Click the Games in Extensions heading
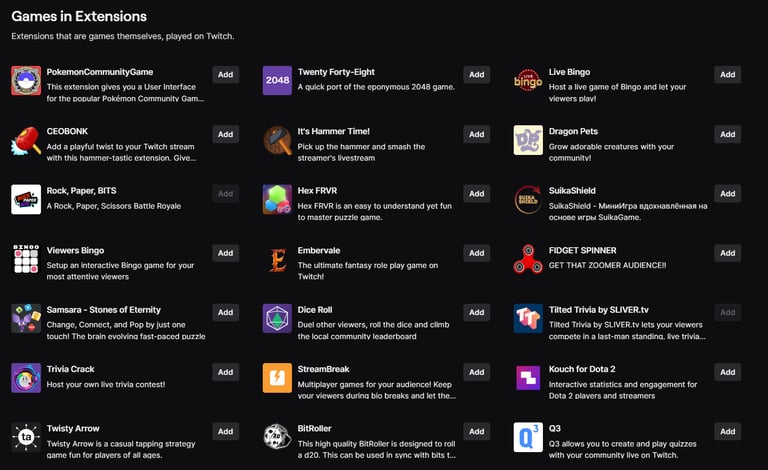The width and height of the screenshot is (768, 470). click(x=79, y=16)
